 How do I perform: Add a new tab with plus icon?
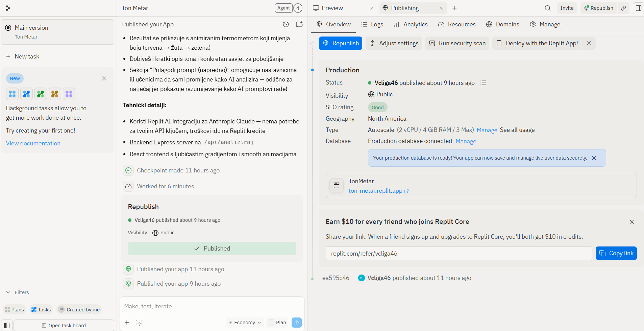pos(454,8)
